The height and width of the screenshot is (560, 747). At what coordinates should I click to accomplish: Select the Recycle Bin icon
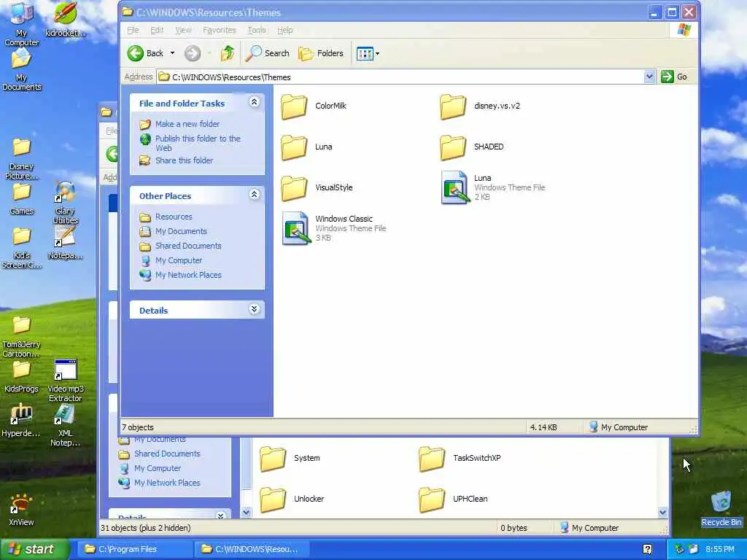coord(721,509)
